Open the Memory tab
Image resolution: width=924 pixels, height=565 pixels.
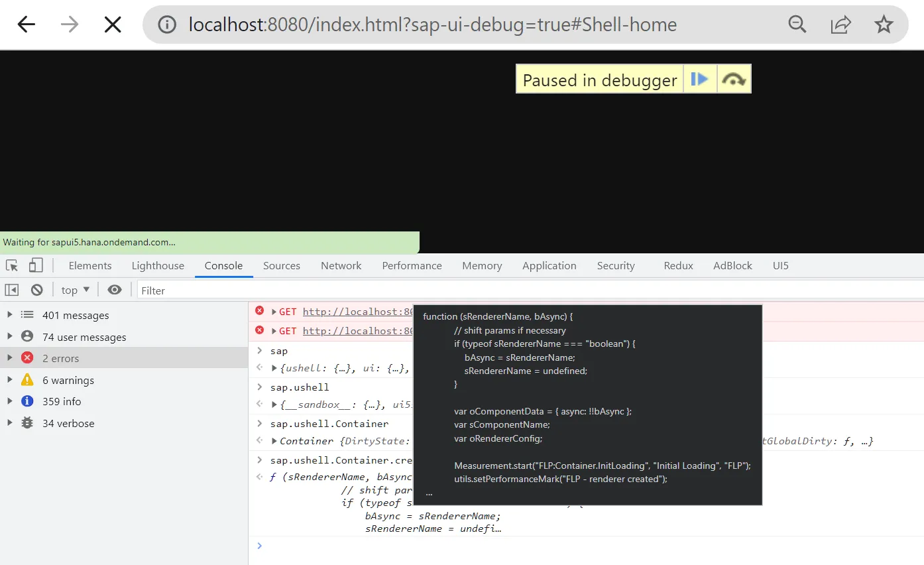tap(482, 266)
